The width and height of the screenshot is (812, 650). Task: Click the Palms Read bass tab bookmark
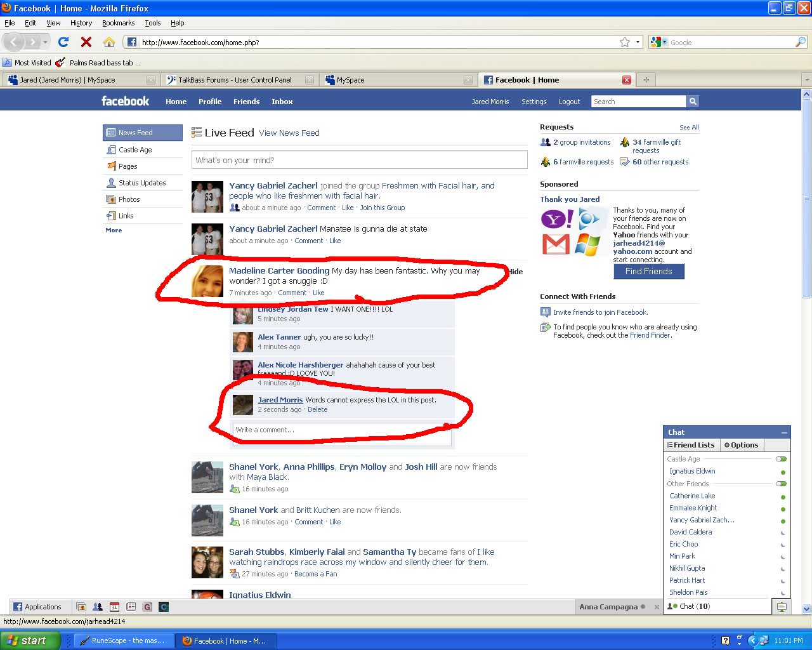click(98, 63)
